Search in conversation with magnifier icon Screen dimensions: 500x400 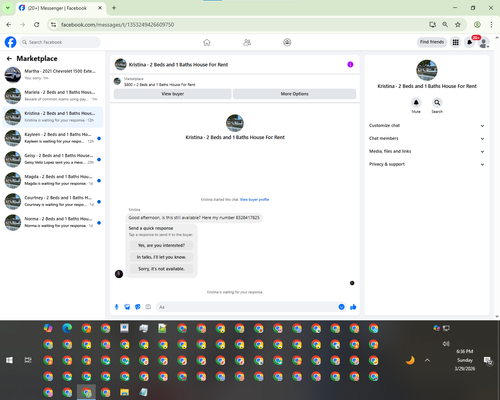[x=437, y=102]
